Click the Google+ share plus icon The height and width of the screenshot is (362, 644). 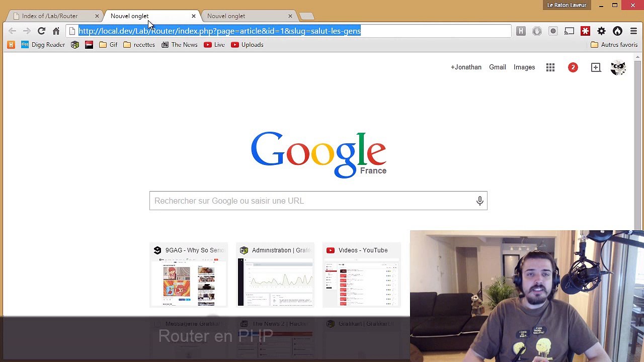click(x=596, y=67)
